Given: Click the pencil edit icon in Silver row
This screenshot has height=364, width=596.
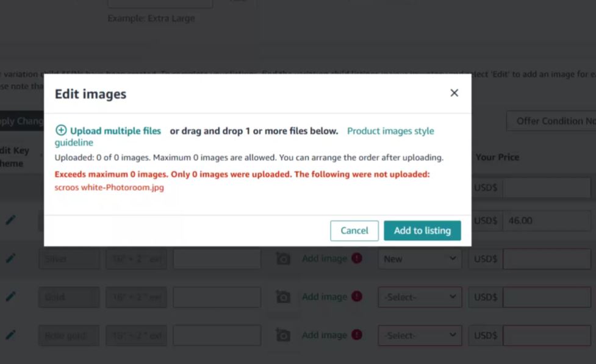Looking at the screenshot, I should 10,259.
